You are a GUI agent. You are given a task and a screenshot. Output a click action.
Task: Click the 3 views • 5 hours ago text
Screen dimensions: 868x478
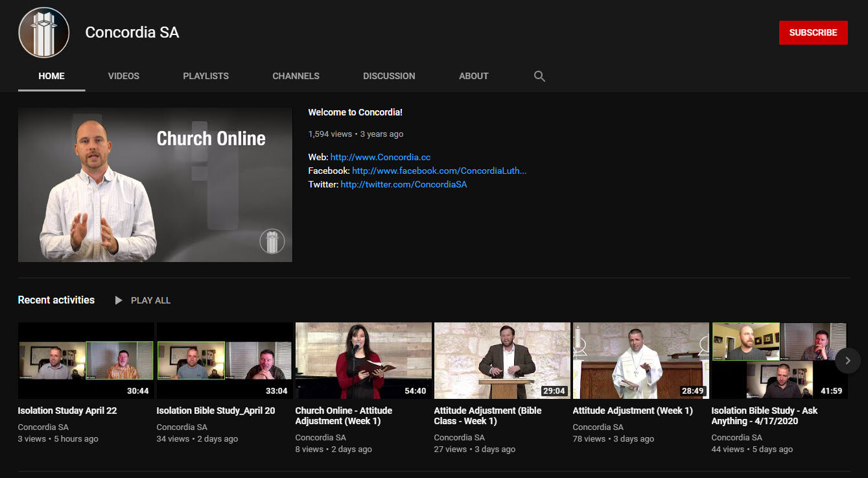click(x=58, y=439)
